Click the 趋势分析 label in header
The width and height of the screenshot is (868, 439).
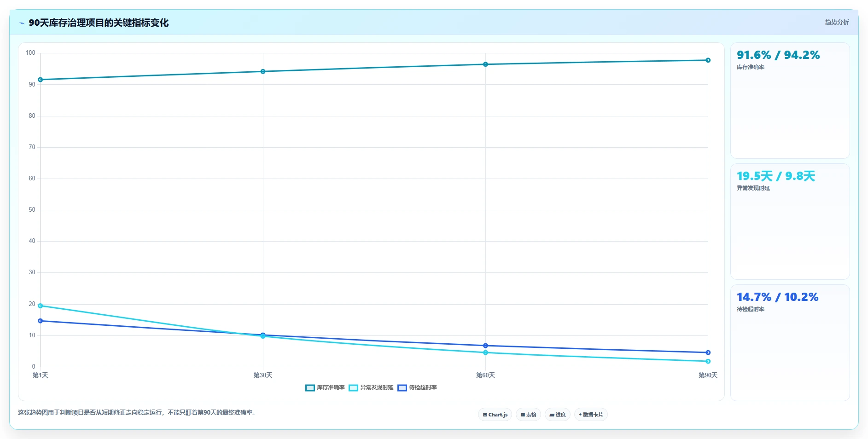pos(837,22)
